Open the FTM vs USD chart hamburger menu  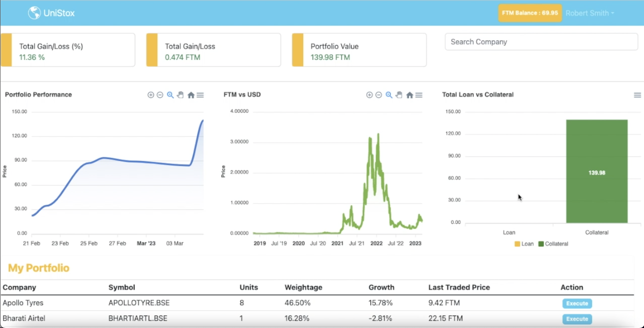pyautogui.click(x=419, y=95)
